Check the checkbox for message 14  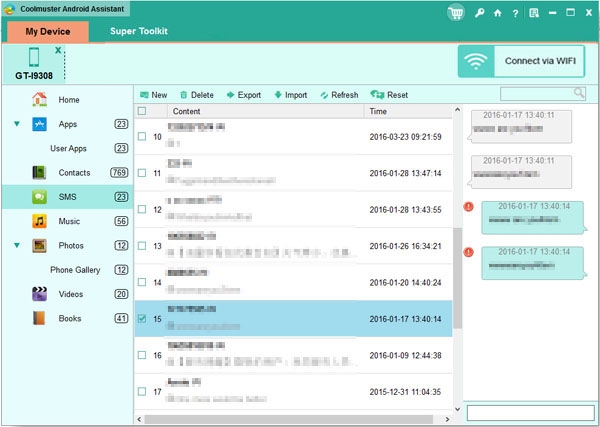142,282
